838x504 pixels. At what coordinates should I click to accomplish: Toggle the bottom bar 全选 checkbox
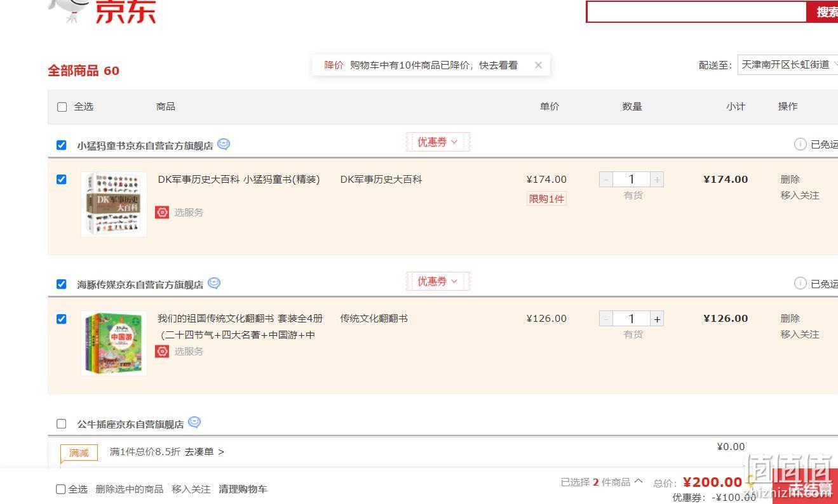coord(61,489)
